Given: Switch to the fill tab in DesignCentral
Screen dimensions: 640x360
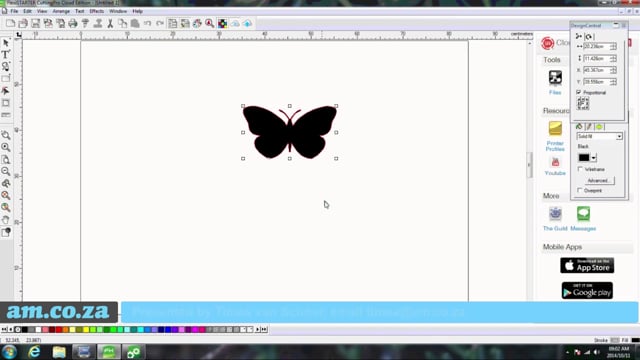Looking at the screenshot, I should click(x=579, y=127).
